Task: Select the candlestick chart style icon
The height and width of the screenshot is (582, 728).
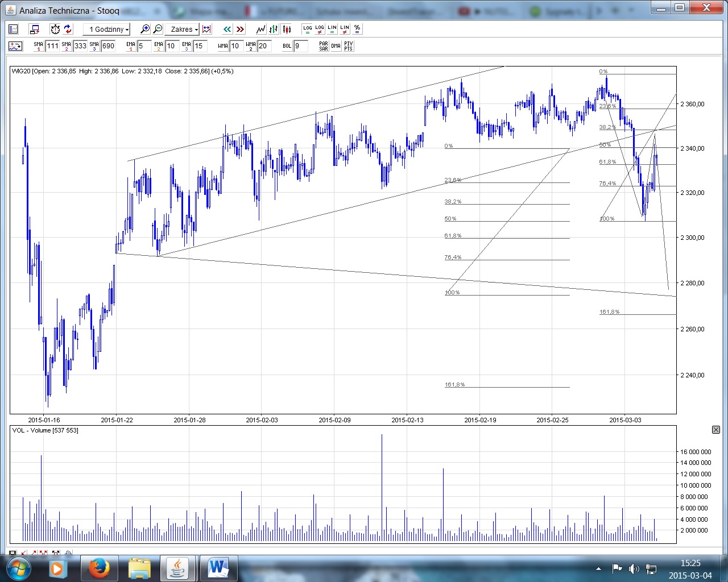Action: [286, 29]
